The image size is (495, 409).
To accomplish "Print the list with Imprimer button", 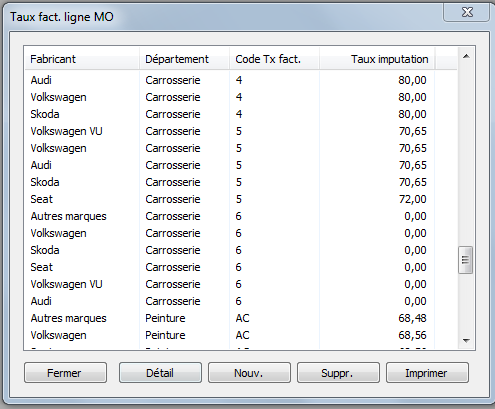I will pos(427,373).
